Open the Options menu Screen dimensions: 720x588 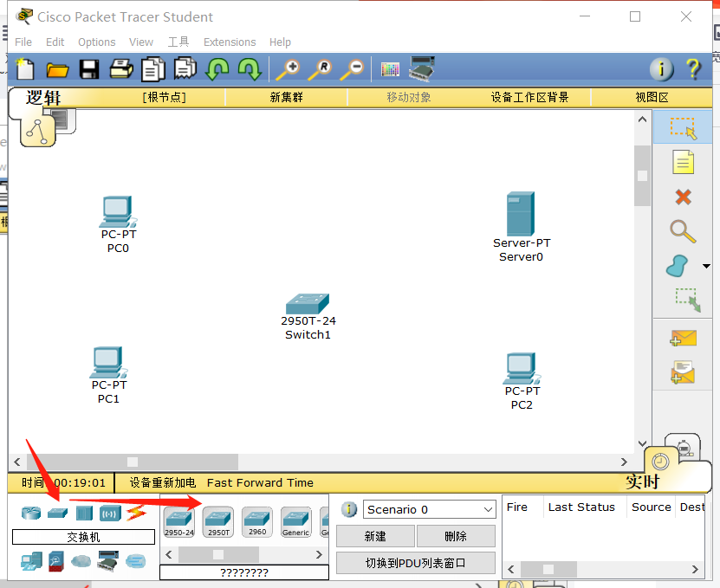pos(96,42)
